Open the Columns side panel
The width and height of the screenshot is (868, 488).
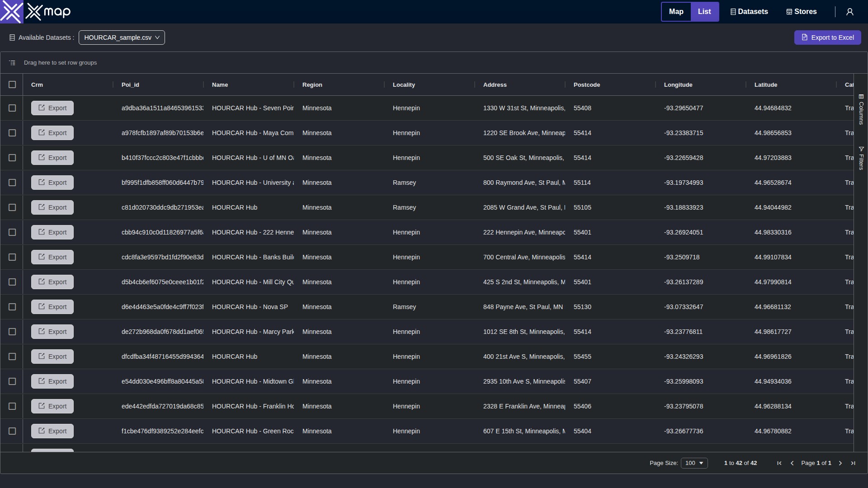point(862,111)
